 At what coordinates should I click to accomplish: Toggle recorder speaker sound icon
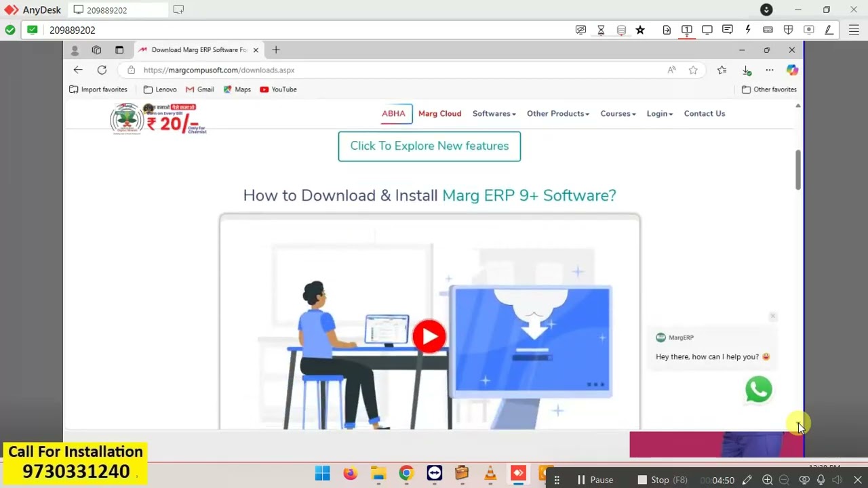[x=837, y=480]
